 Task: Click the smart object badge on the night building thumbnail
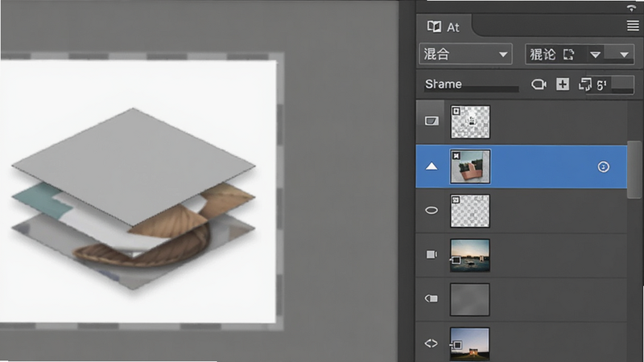456,346
